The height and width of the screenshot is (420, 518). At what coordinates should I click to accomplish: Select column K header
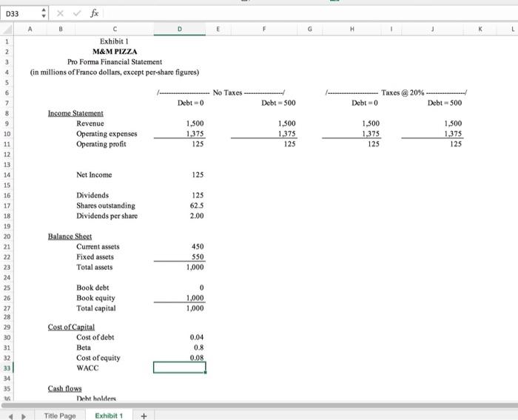480,29
